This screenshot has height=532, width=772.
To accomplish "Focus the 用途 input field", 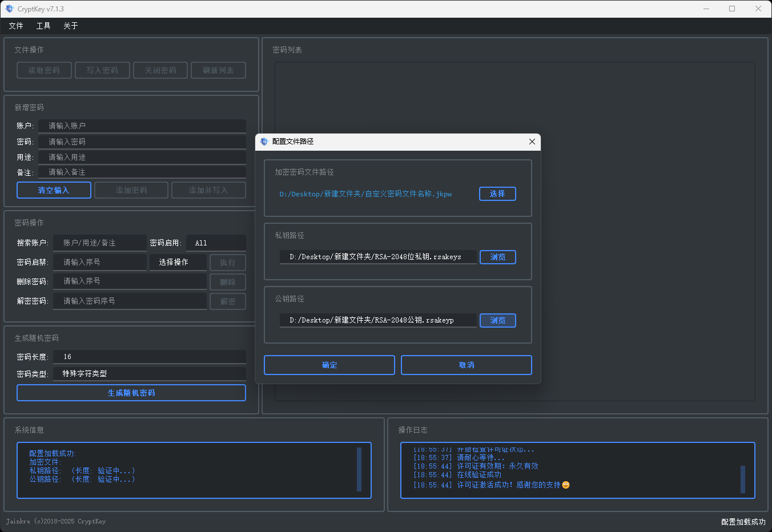I will (x=142, y=157).
